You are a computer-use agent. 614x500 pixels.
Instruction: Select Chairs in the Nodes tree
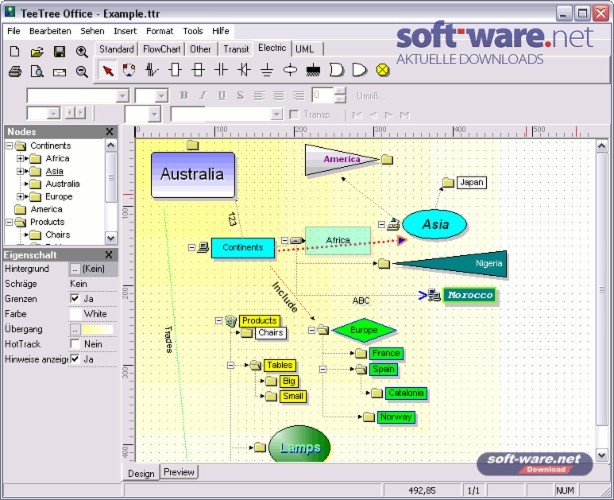(58, 235)
